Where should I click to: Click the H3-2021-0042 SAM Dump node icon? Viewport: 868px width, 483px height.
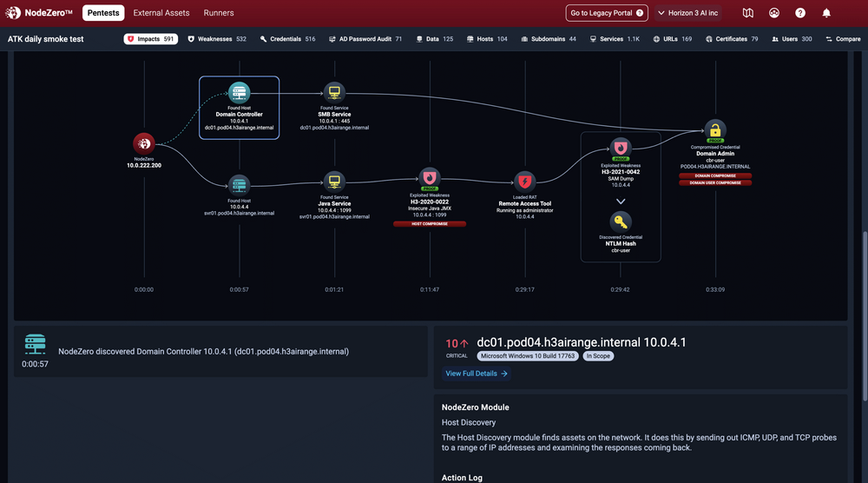[621, 148]
